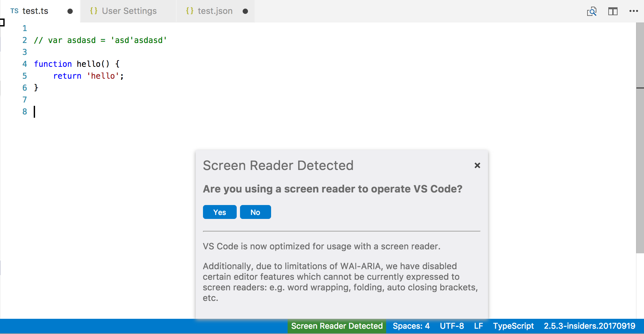This screenshot has width=644, height=334.
Task: Open the more actions ellipsis menu
Action: pyautogui.click(x=633, y=11)
